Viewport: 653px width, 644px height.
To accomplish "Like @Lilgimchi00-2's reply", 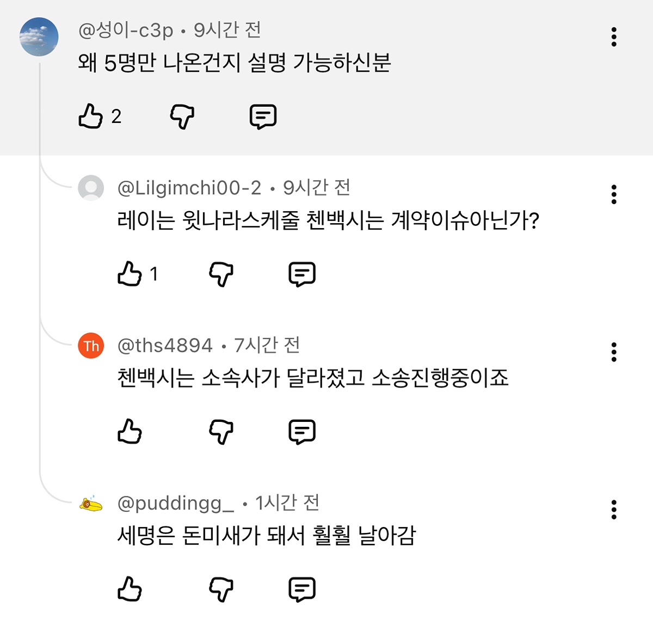I will 130,274.
